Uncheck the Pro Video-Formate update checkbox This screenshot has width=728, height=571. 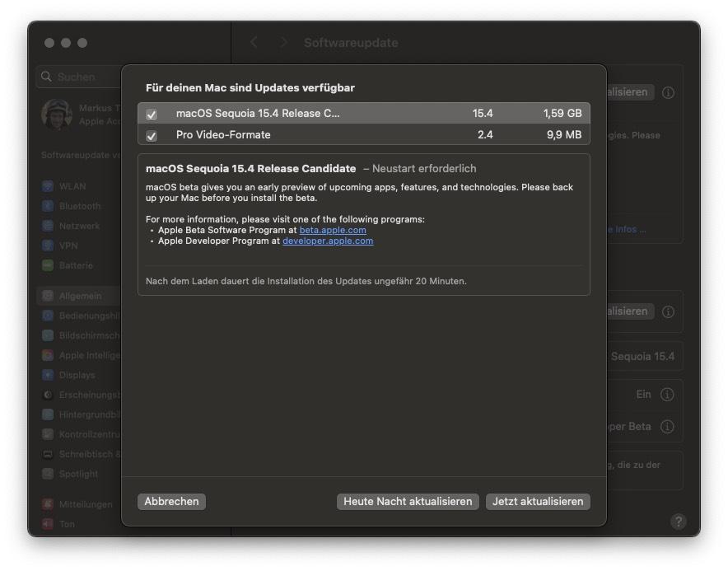point(152,136)
